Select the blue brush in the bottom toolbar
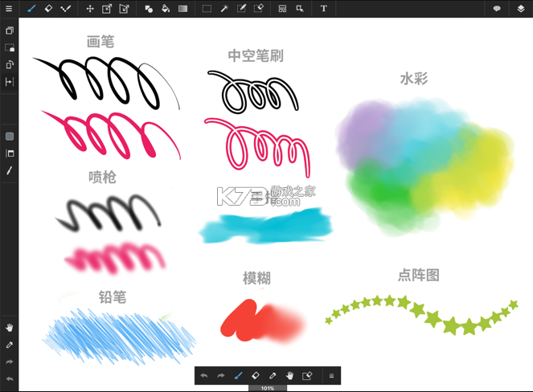 [x=238, y=375]
